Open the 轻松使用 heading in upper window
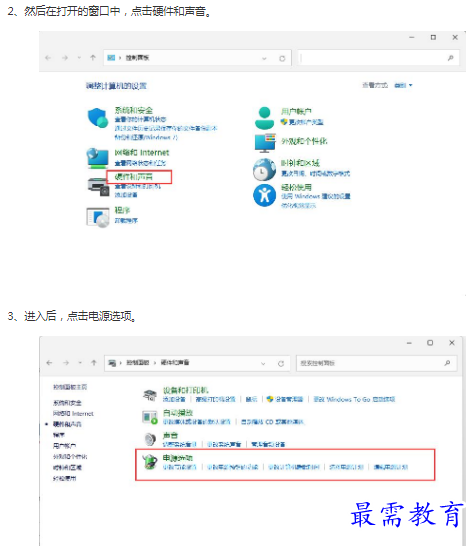The height and width of the screenshot is (546, 472). click(x=296, y=187)
